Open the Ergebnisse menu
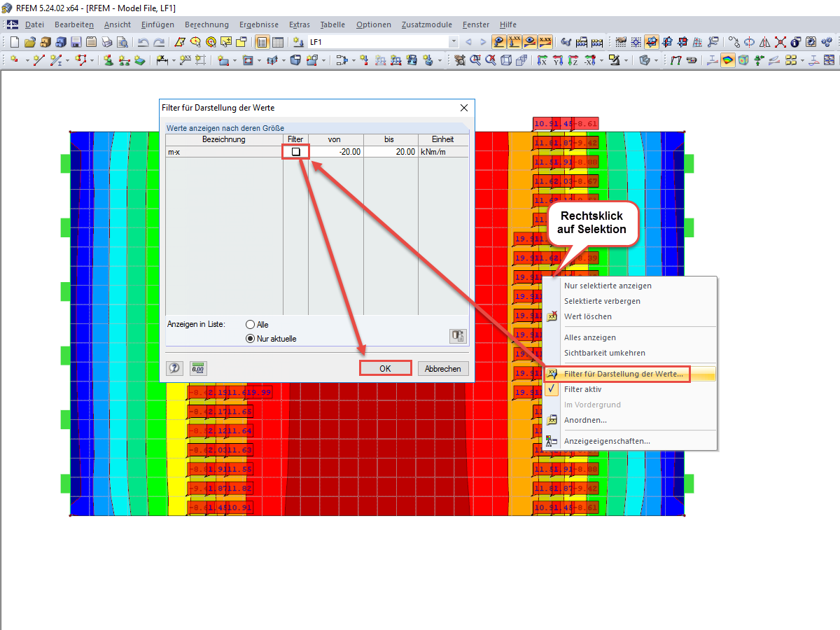Image resolution: width=840 pixels, height=630 pixels. pyautogui.click(x=258, y=24)
